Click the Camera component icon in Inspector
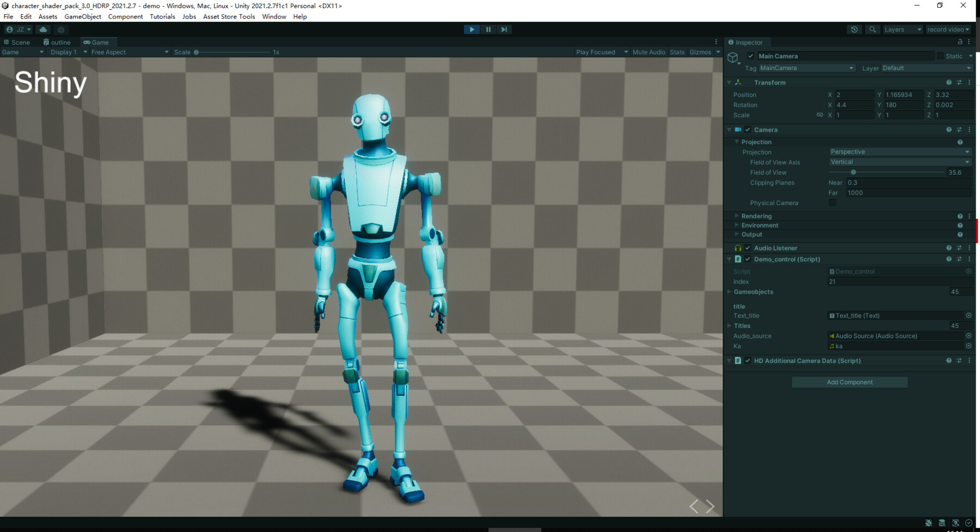The image size is (980, 532). point(738,129)
